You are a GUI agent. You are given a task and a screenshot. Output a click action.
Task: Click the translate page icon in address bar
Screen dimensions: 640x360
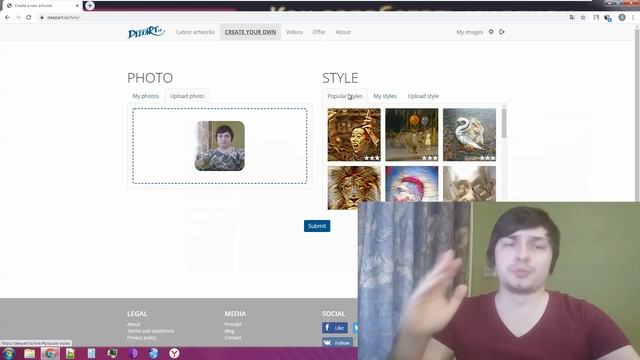[x=572, y=18]
